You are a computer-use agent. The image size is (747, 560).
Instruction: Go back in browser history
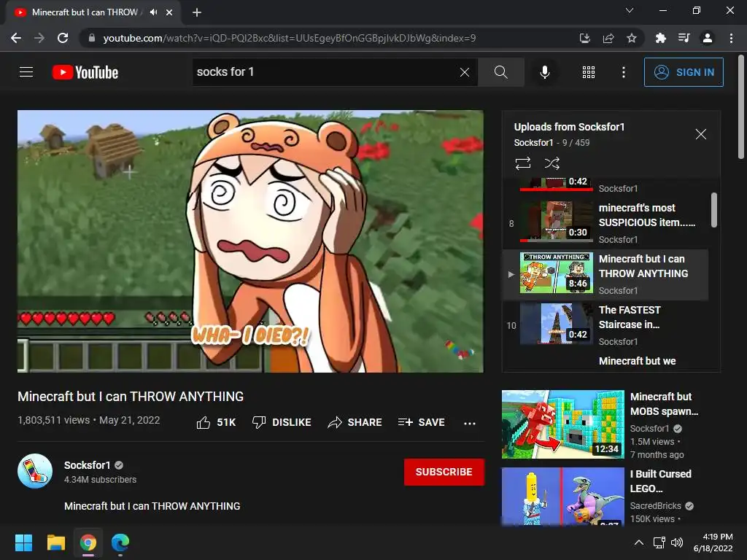(x=16, y=38)
